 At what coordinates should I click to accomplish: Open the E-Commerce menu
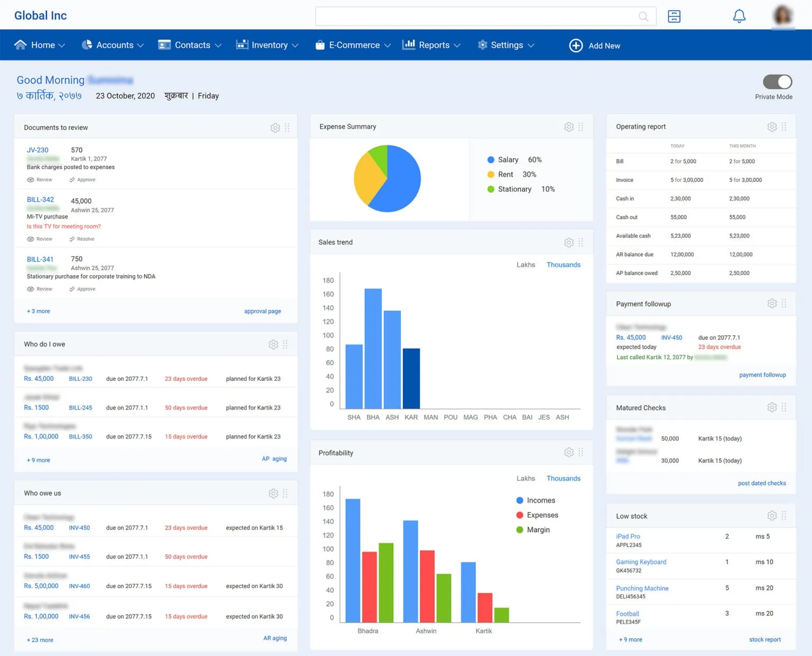(353, 45)
